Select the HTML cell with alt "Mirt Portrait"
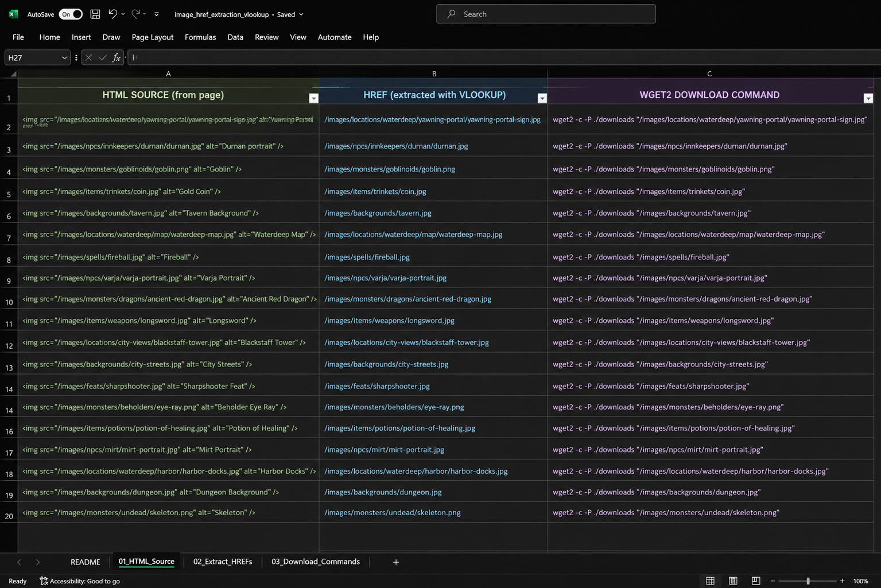Viewport: 881px width, 588px height. [168, 449]
